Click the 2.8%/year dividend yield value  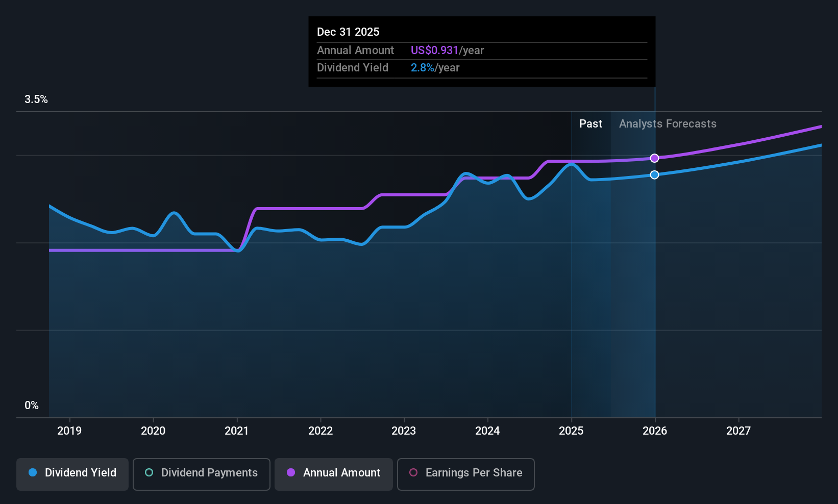pos(435,67)
